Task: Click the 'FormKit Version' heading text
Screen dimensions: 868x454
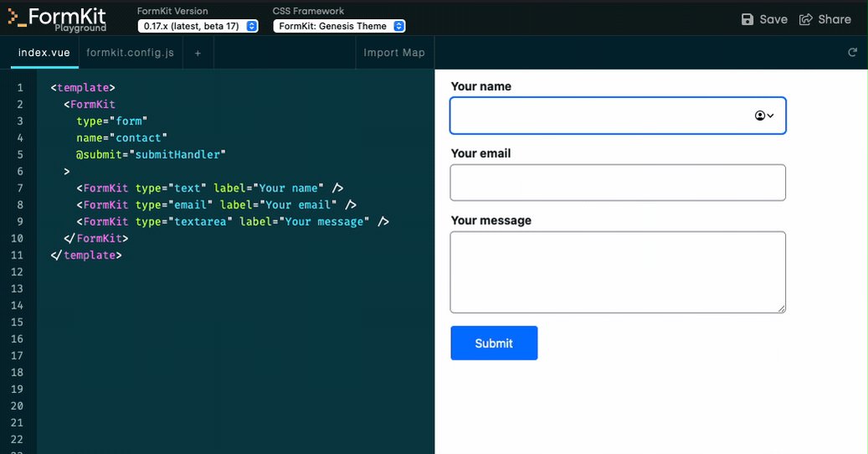Action: tap(172, 11)
